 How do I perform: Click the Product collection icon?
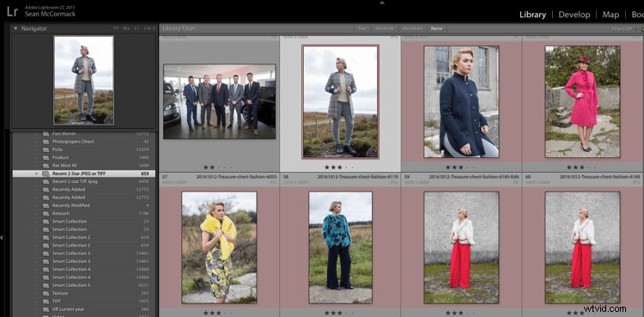click(46, 157)
